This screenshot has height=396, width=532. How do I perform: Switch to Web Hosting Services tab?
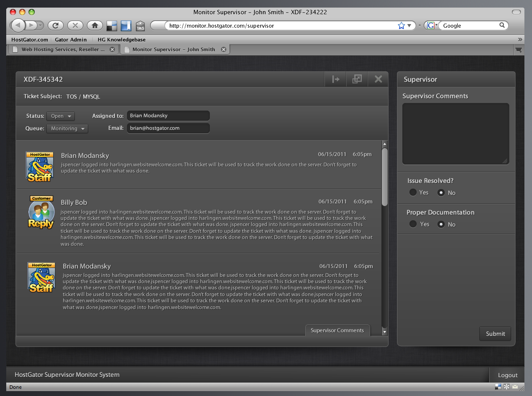click(x=63, y=49)
